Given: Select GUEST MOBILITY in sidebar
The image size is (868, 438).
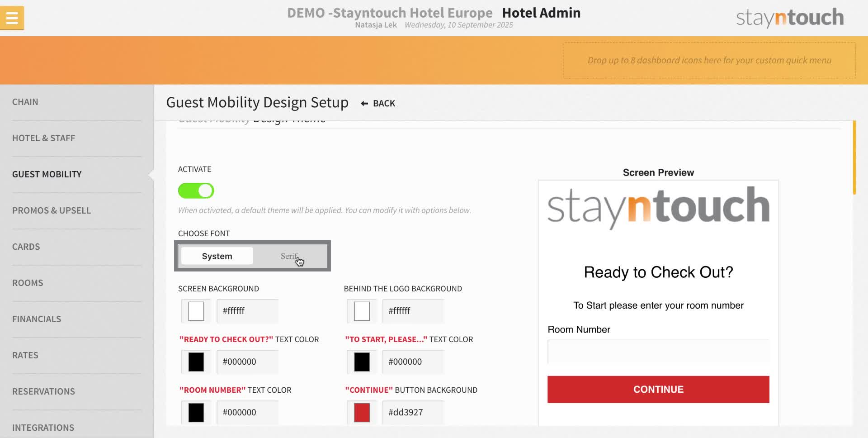Looking at the screenshot, I should point(47,175).
